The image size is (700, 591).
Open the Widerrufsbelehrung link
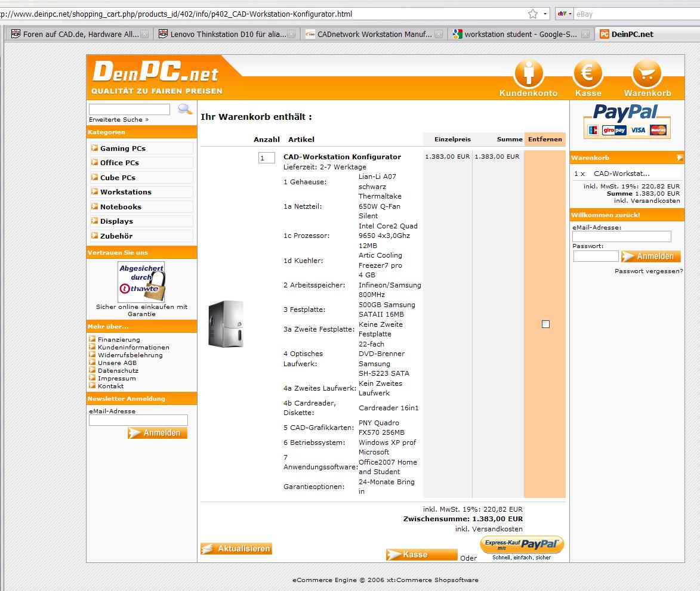coord(130,355)
